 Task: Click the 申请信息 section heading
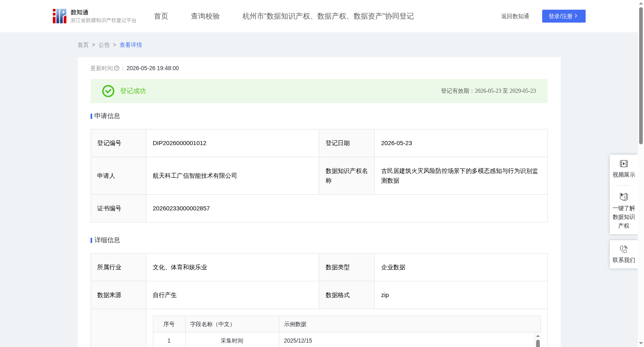[x=107, y=116]
